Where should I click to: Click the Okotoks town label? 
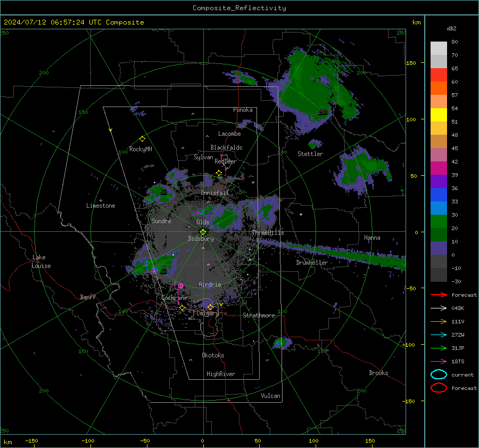[x=213, y=355]
